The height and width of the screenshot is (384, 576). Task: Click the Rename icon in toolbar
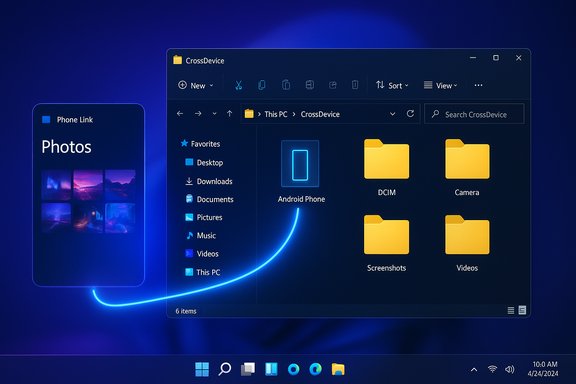click(309, 85)
